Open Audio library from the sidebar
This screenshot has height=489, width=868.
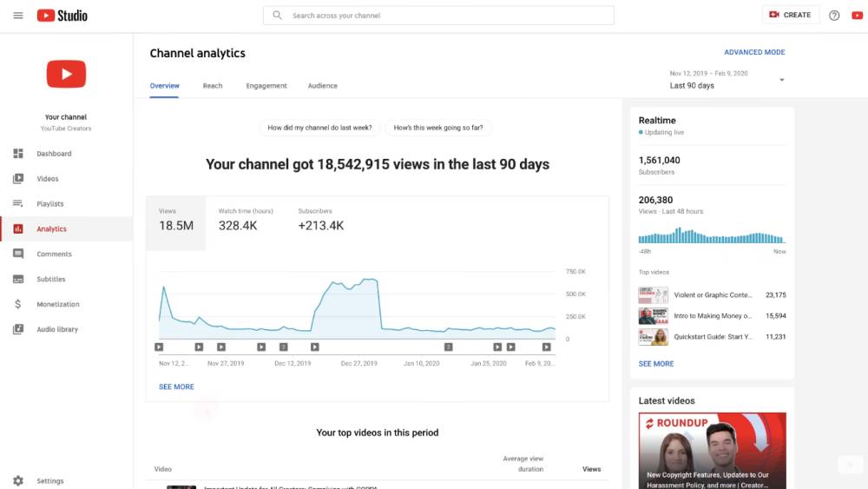click(x=67, y=329)
